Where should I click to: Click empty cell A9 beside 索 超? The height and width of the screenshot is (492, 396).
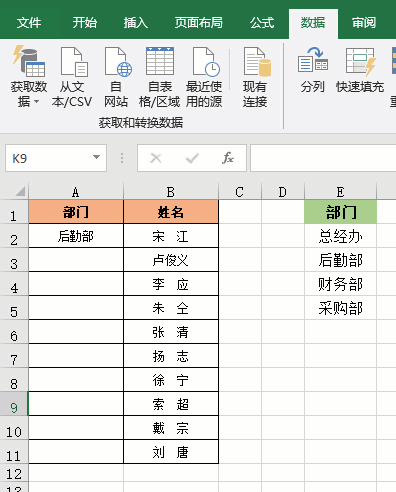pyautogui.click(x=76, y=404)
